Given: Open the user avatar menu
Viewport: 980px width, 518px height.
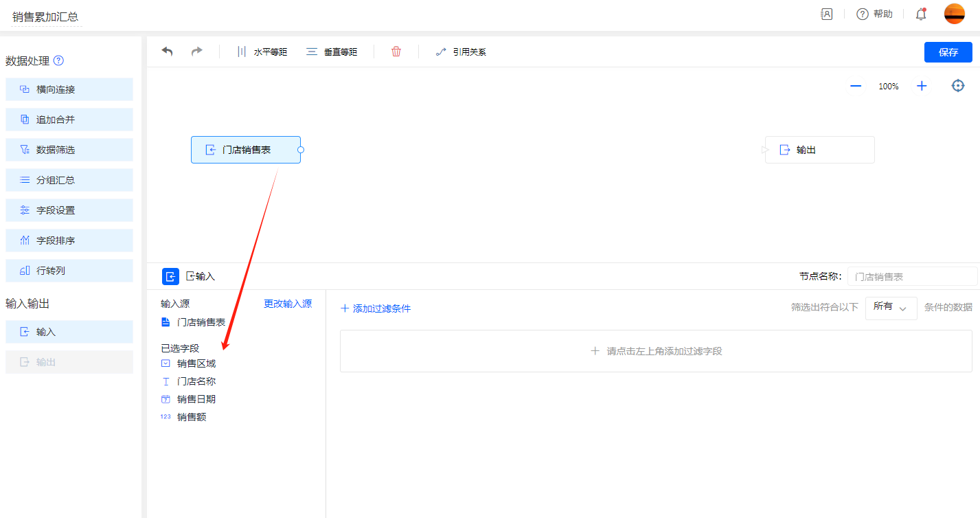Looking at the screenshot, I should click(x=955, y=14).
